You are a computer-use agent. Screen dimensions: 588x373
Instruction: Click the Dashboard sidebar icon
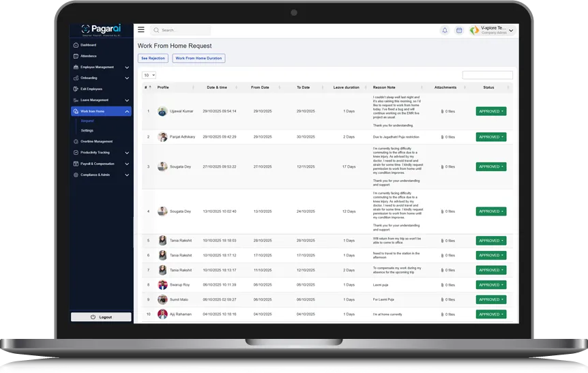(76, 45)
